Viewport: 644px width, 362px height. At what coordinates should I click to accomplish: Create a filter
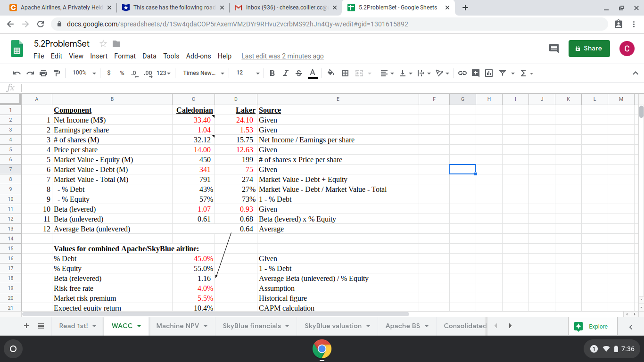(503, 73)
